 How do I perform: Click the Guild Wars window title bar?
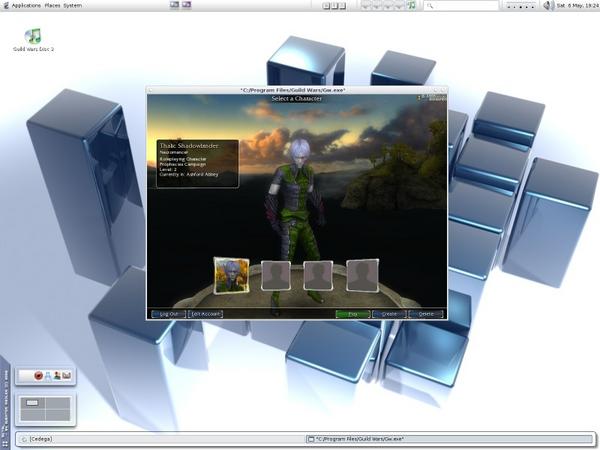click(x=297, y=90)
